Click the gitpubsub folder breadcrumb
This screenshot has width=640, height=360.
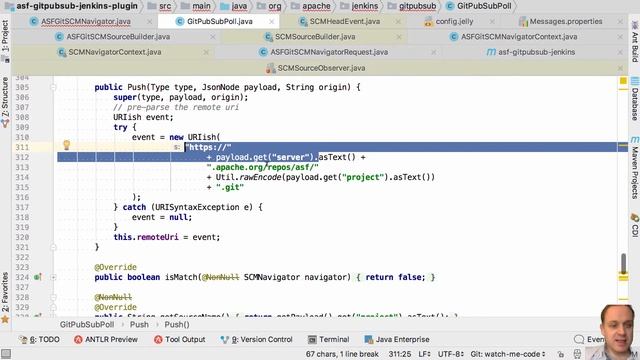point(412,6)
